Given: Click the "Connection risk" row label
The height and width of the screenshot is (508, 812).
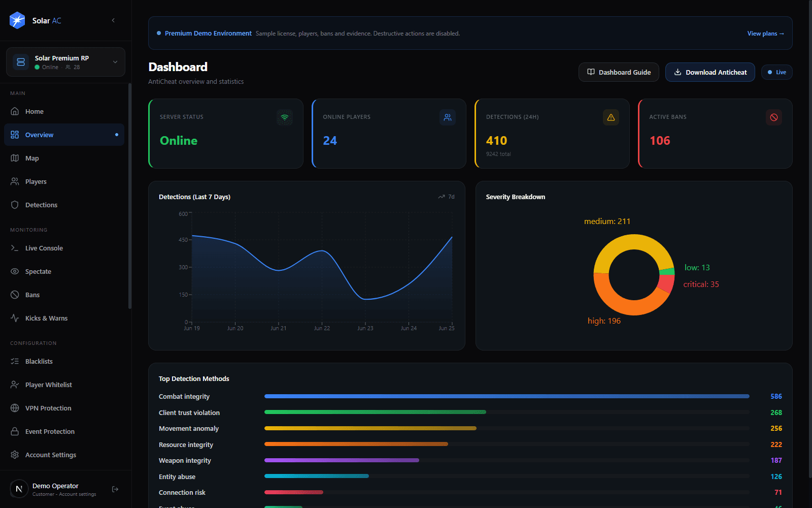Looking at the screenshot, I should [x=182, y=492].
